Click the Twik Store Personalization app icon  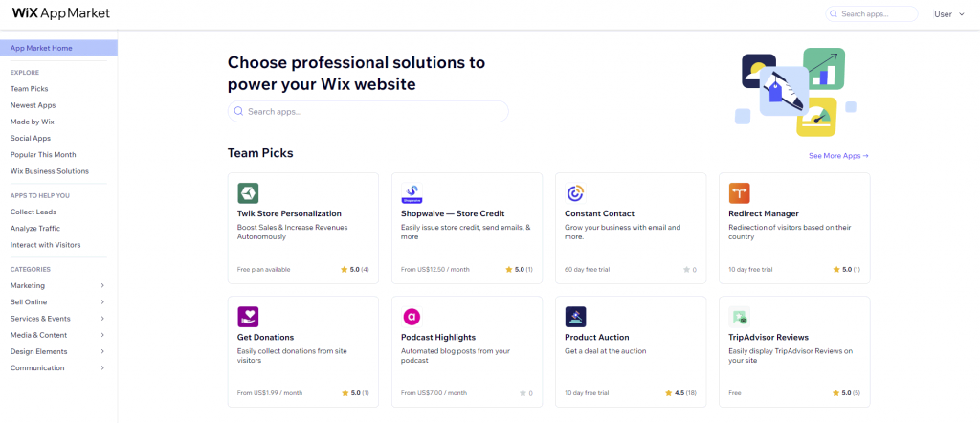(x=247, y=192)
